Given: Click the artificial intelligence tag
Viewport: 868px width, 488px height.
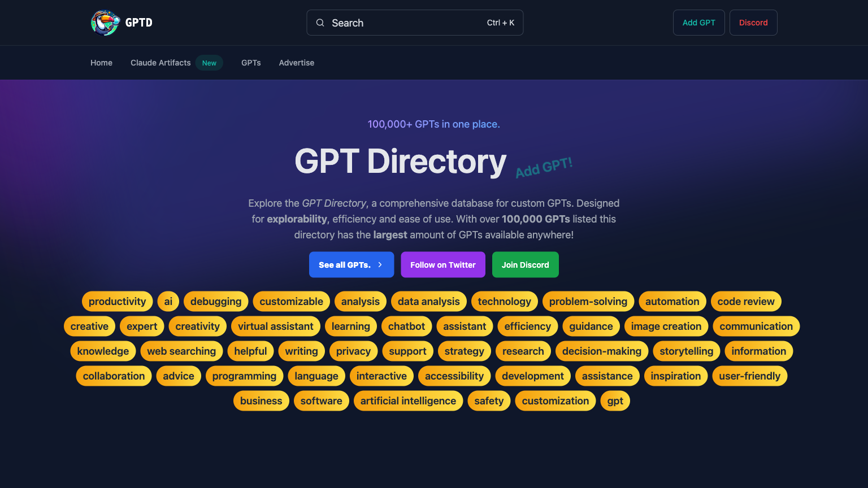Looking at the screenshot, I should tap(408, 400).
